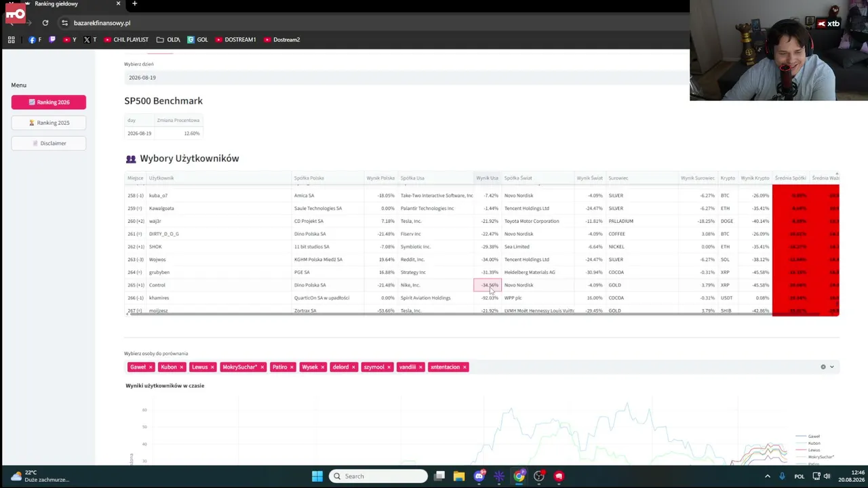Viewport: 868px width, 488px height.
Task: Open File Explorer from the taskbar
Action: click(459, 476)
